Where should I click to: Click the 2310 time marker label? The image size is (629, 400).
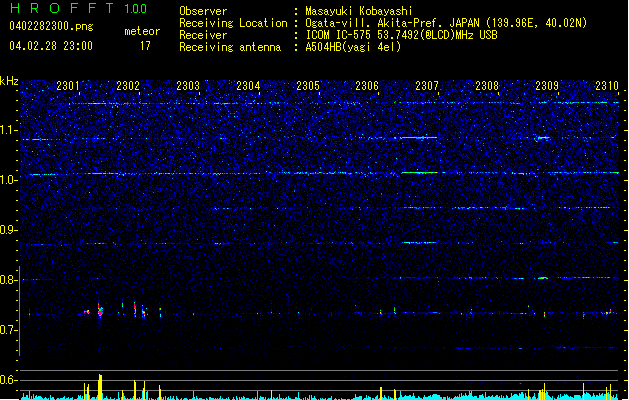(607, 86)
